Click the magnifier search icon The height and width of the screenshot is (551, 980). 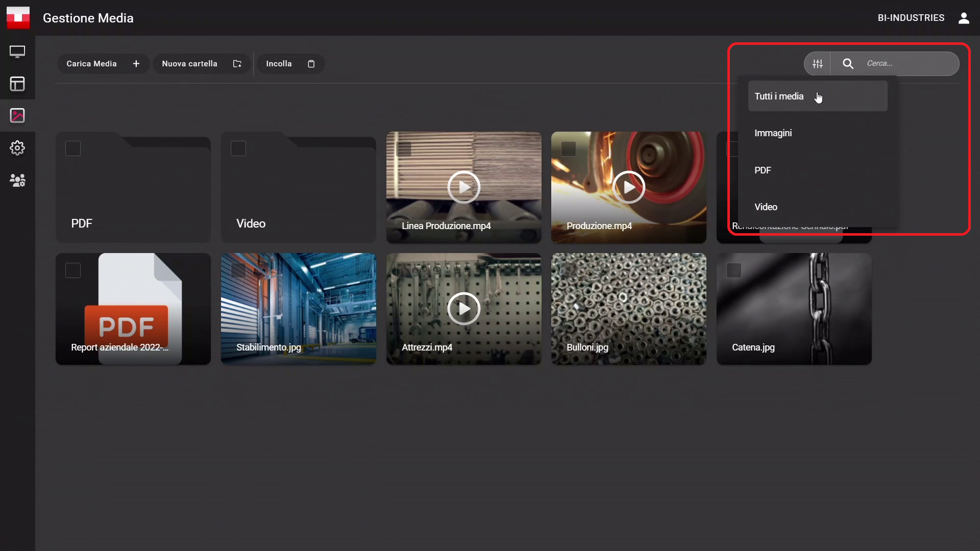[x=848, y=64]
